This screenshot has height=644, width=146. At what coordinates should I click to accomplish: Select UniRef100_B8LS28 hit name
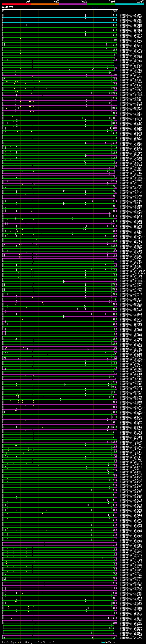(x=131, y=326)
